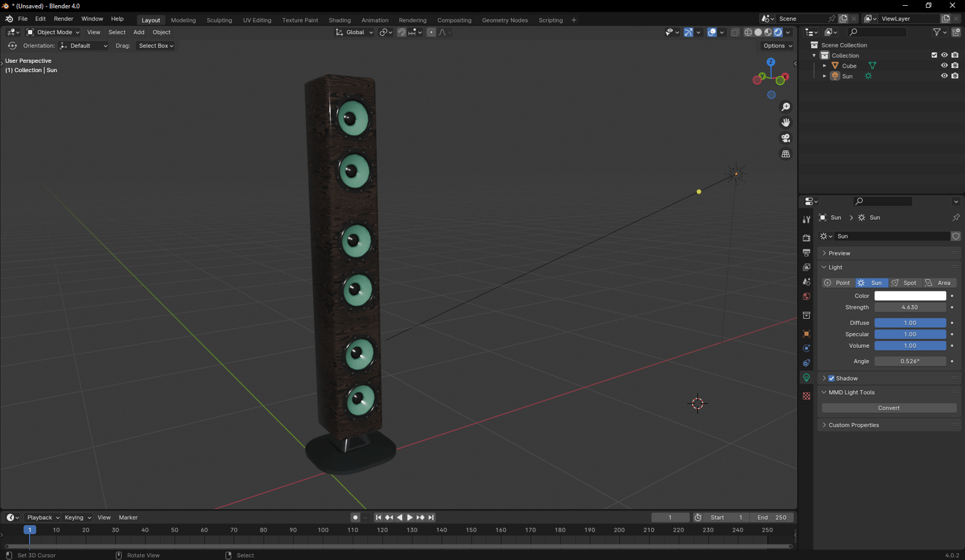Screen dimensions: 965x560
Task: Open the light Color swatch
Action: (x=910, y=296)
